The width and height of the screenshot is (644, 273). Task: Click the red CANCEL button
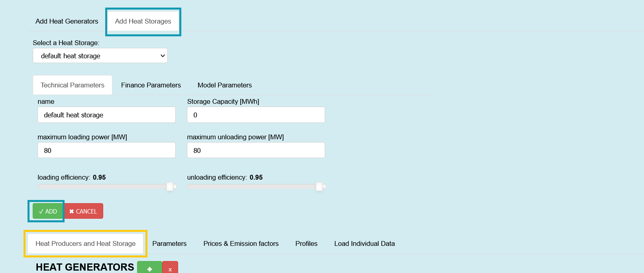point(83,211)
